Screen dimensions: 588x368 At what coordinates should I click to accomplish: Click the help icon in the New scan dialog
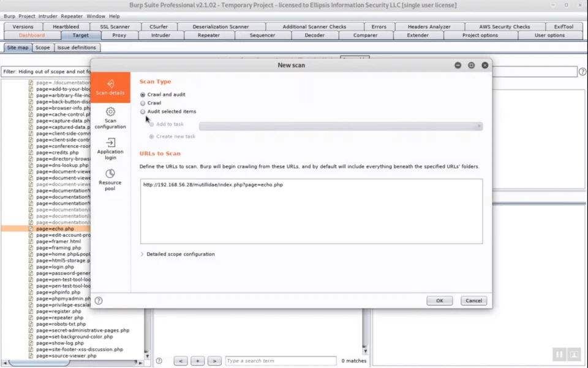(x=98, y=301)
